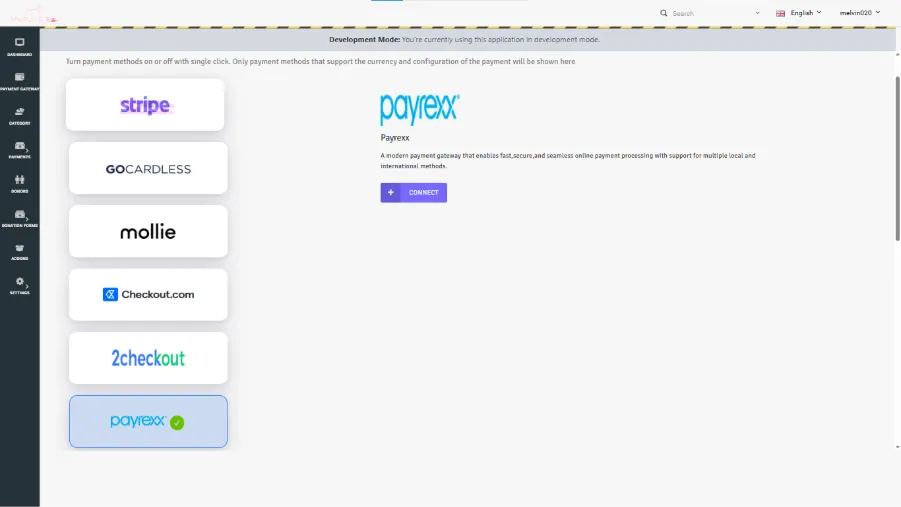
Task: Click the 'Turn payment methods on or off' instruction text
Action: [320, 62]
